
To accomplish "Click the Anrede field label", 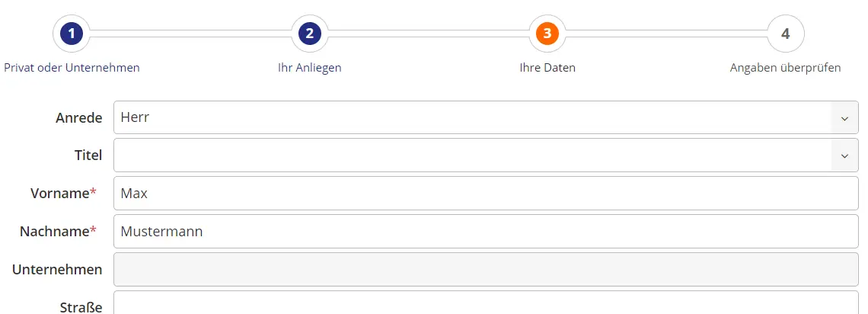I will (78, 118).
